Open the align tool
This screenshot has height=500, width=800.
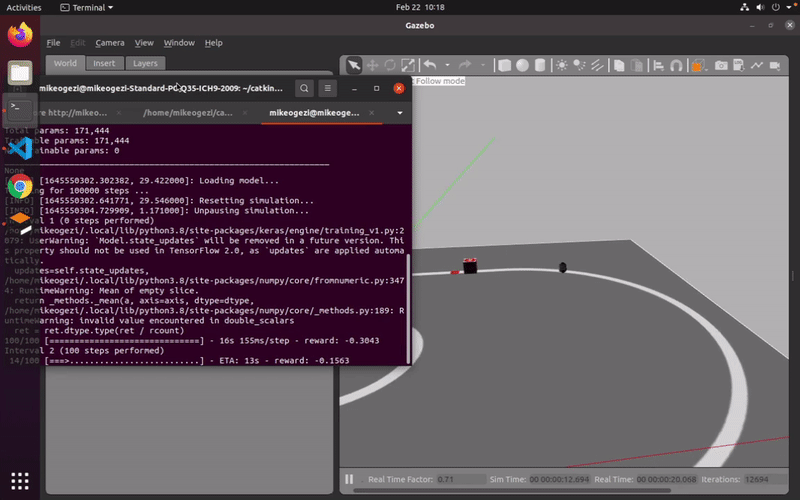tap(659, 65)
